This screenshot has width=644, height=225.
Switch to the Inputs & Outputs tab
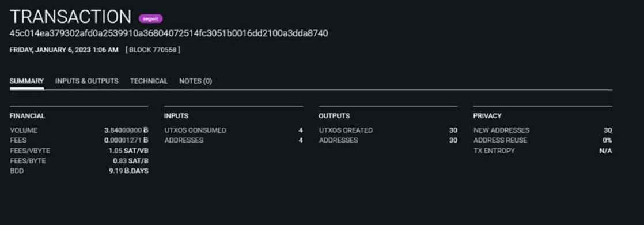(x=86, y=81)
